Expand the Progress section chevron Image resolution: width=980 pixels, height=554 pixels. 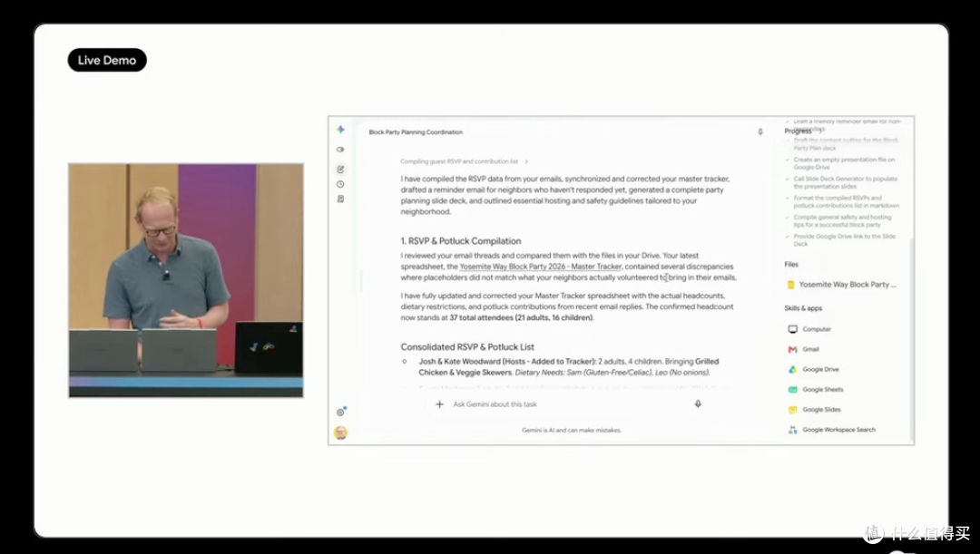820,131
